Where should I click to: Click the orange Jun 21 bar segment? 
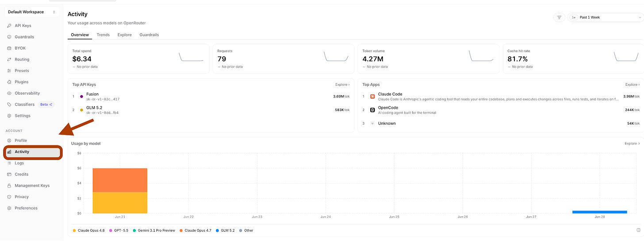(x=120, y=180)
